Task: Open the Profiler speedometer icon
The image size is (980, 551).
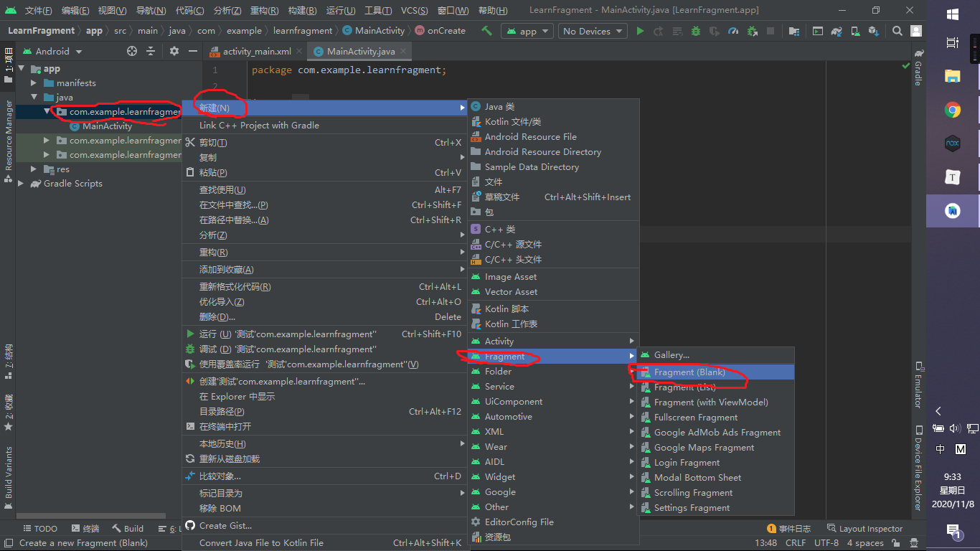Action: pyautogui.click(x=733, y=31)
